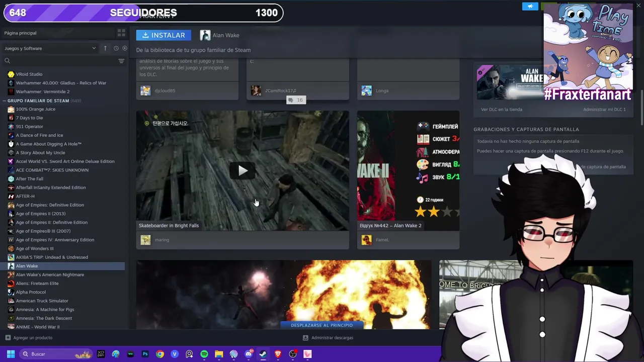
Task: Open 100% Orange Juice in the list
Action: (x=35, y=109)
